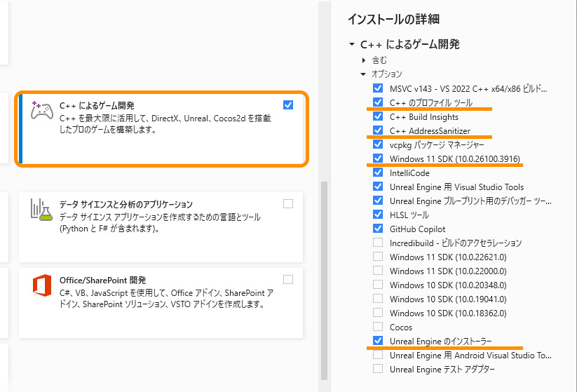Click the game controller workload icon
The image size is (577, 392).
click(42, 110)
